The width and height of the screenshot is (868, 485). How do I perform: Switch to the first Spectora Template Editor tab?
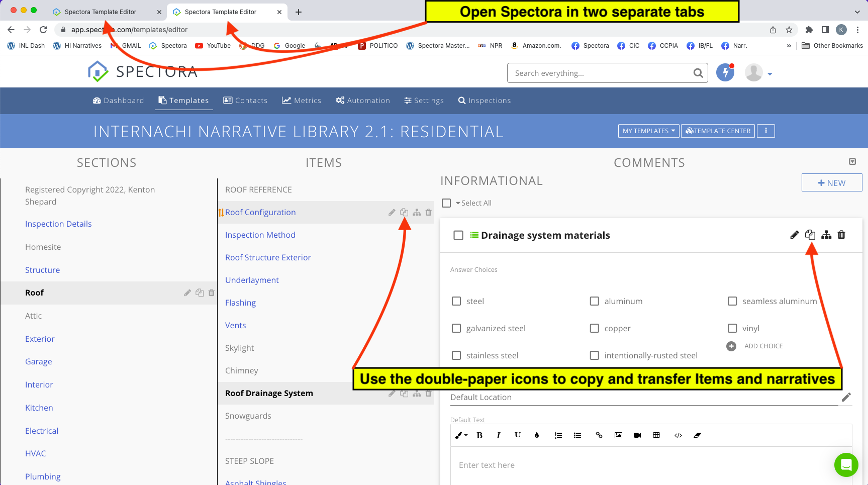coord(107,12)
